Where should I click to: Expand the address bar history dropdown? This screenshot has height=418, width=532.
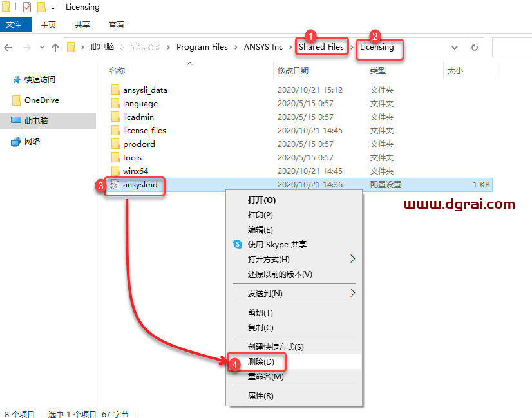455,48
